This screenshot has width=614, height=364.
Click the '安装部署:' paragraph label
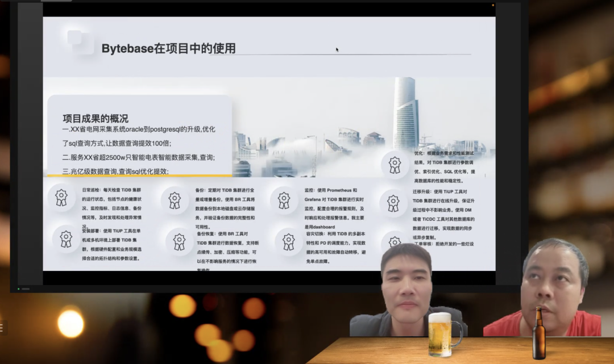[x=92, y=231]
